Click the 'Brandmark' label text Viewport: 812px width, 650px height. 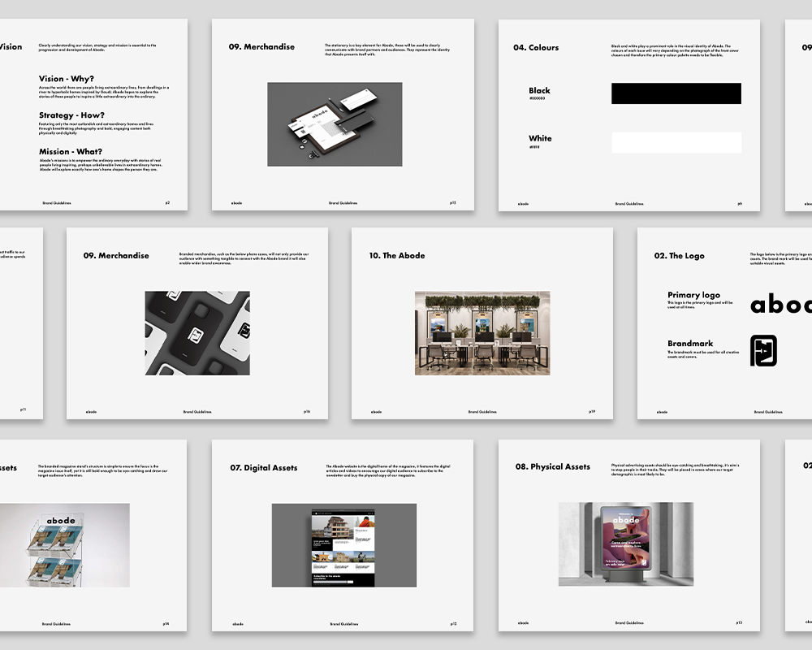point(689,343)
